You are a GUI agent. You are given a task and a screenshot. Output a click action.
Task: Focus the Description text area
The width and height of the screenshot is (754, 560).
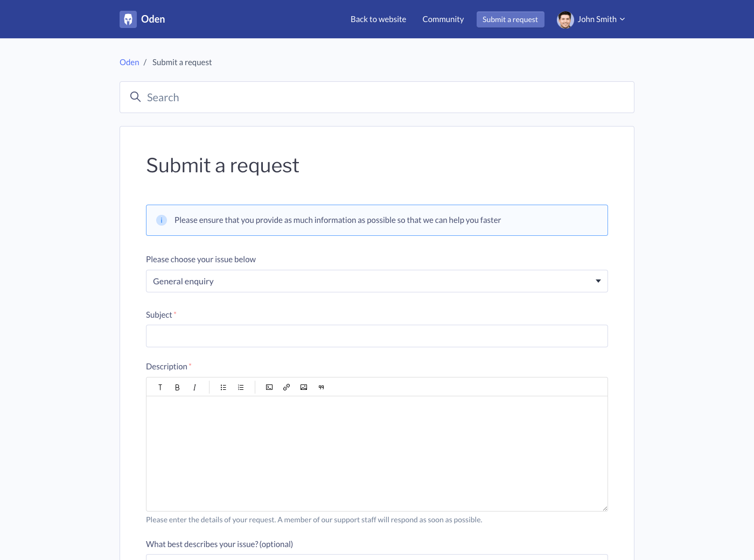(x=376, y=453)
